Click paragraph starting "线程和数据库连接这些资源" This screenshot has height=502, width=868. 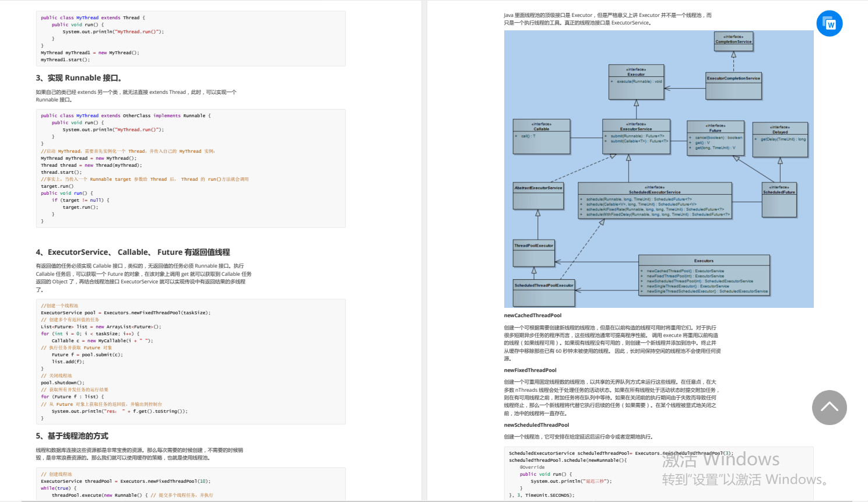point(139,454)
